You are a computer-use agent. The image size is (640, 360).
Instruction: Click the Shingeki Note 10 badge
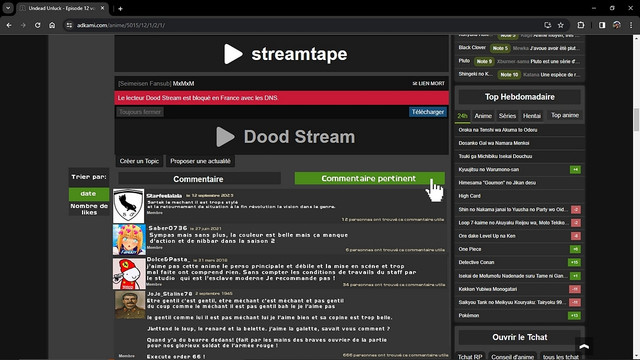[509, 75]
